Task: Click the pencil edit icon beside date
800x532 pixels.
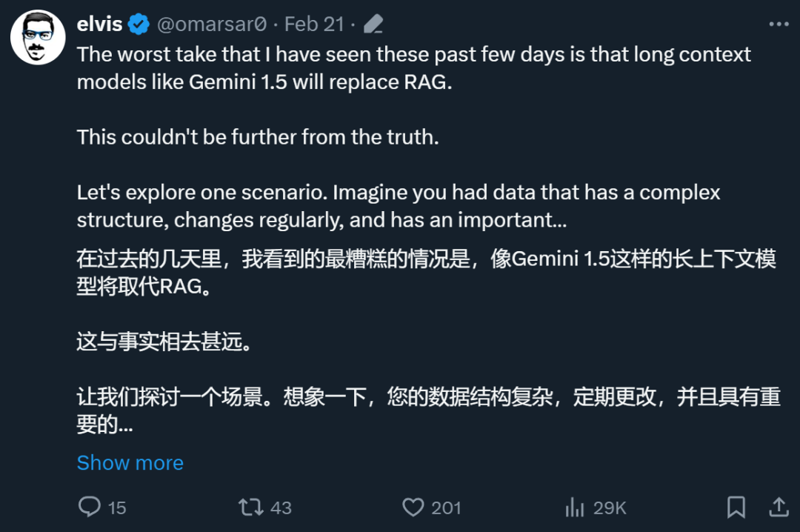Action: pos(373,25)
